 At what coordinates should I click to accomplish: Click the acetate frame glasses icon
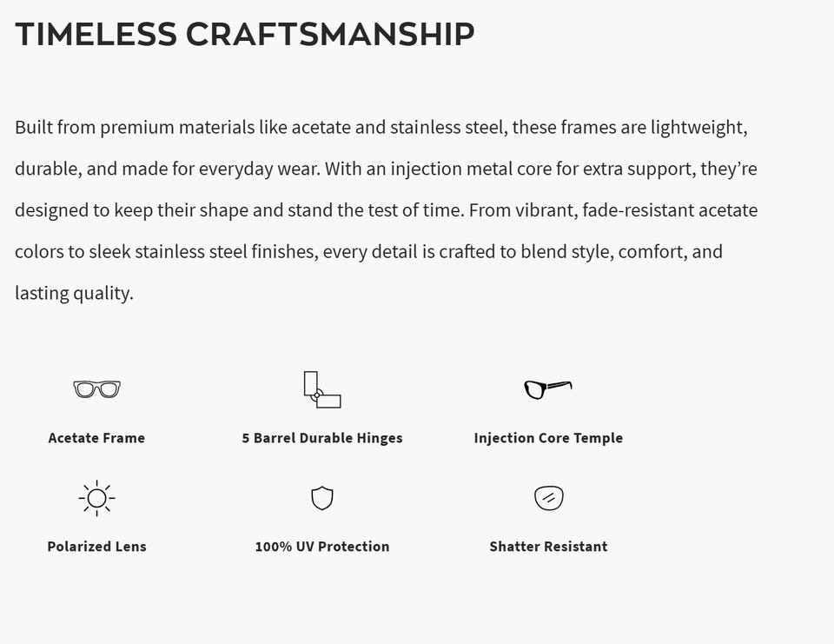96,388
